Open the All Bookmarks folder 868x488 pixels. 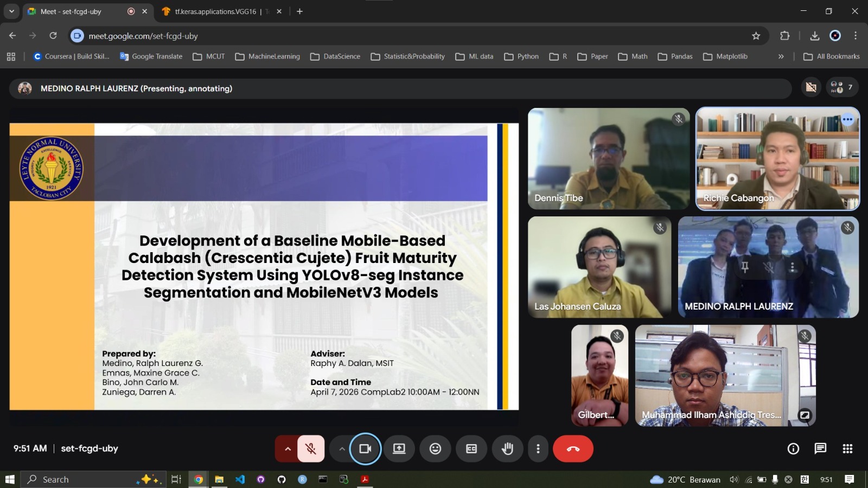[x=832, y=56]
